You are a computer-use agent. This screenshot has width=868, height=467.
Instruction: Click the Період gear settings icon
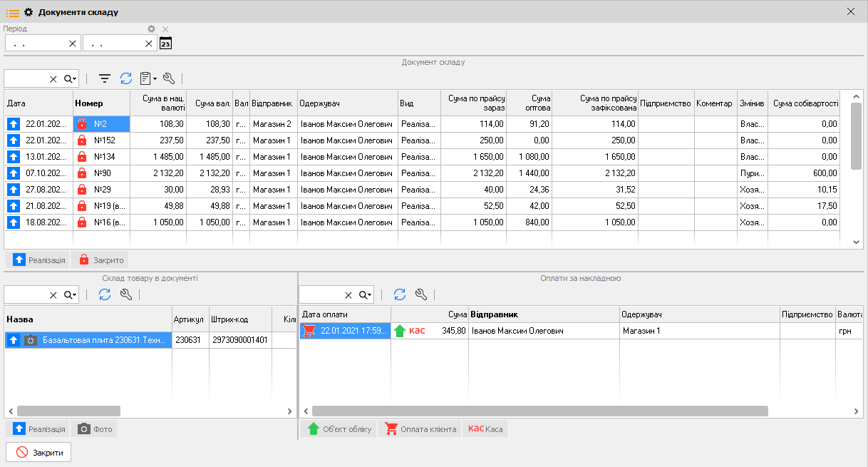coord(151,29)
